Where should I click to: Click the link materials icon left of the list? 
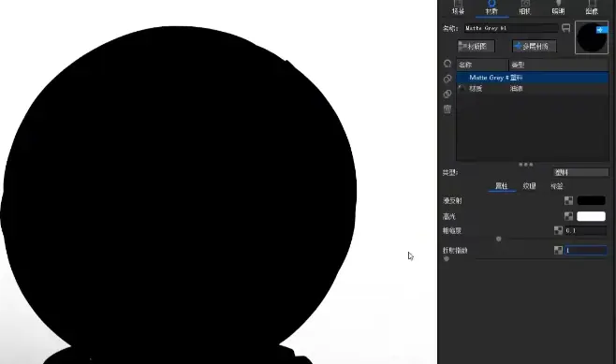tap(447, 79)
